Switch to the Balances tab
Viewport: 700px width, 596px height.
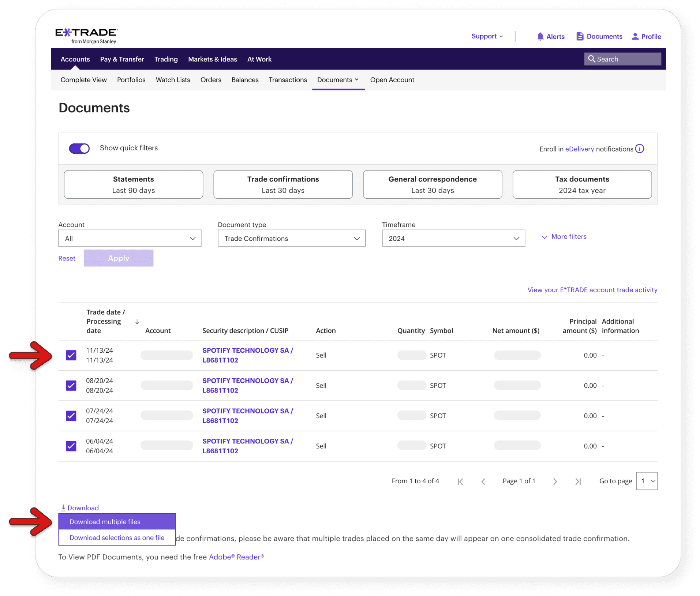point(245,80)
